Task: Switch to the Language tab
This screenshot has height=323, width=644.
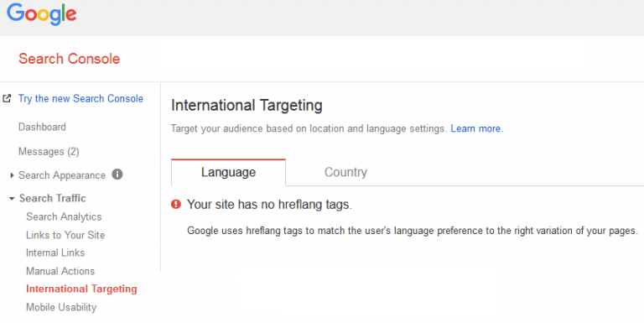Action: click(x=228, y=172)
